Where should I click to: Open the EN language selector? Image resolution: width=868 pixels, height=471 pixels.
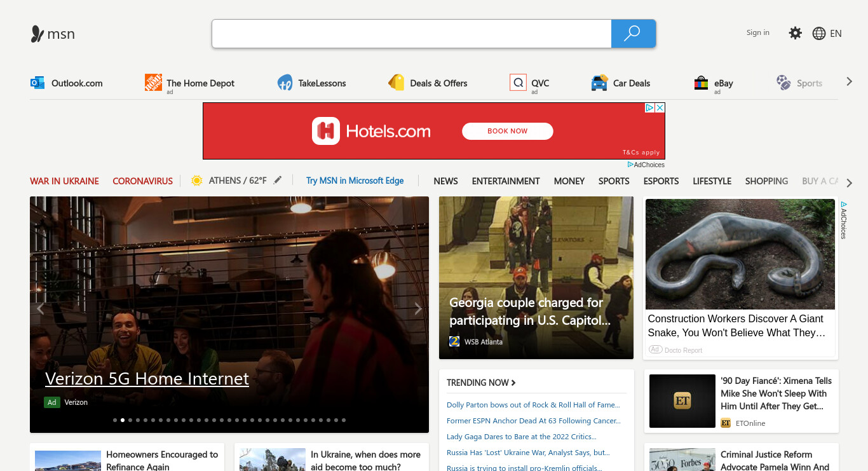pos(836,34)
